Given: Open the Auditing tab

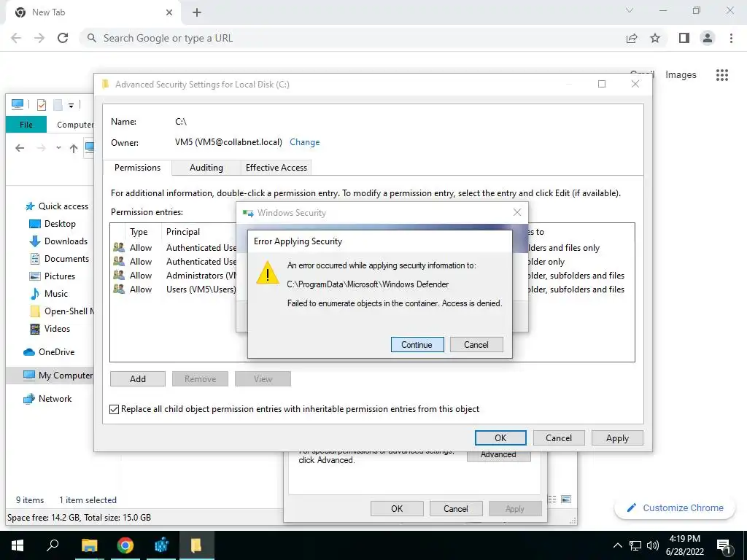Looking at the screenshot, I should coord(206,168).
